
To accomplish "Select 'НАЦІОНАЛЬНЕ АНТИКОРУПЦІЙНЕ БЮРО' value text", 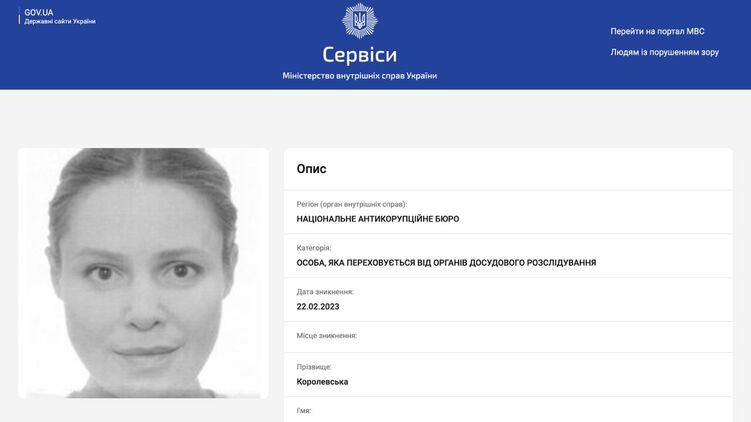I will (x=377, y=219).
